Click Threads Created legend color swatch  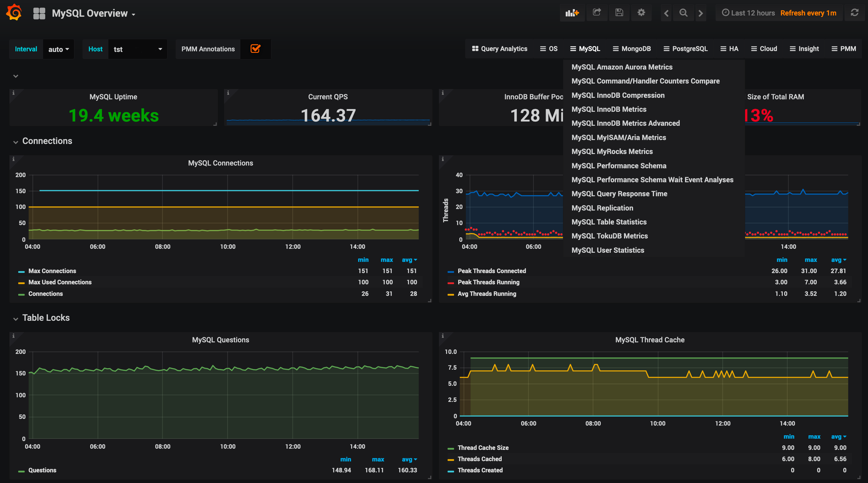pos(450,471)
